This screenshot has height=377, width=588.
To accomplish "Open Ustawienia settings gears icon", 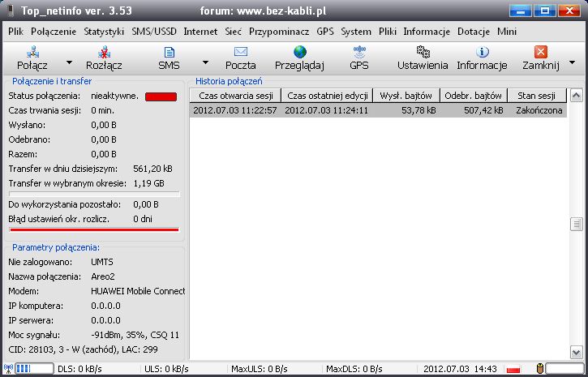I will coord(422,53).
